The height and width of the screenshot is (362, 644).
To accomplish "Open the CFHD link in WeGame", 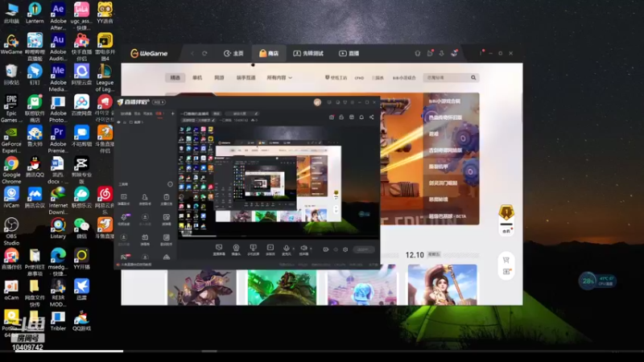I will [359, 77].
